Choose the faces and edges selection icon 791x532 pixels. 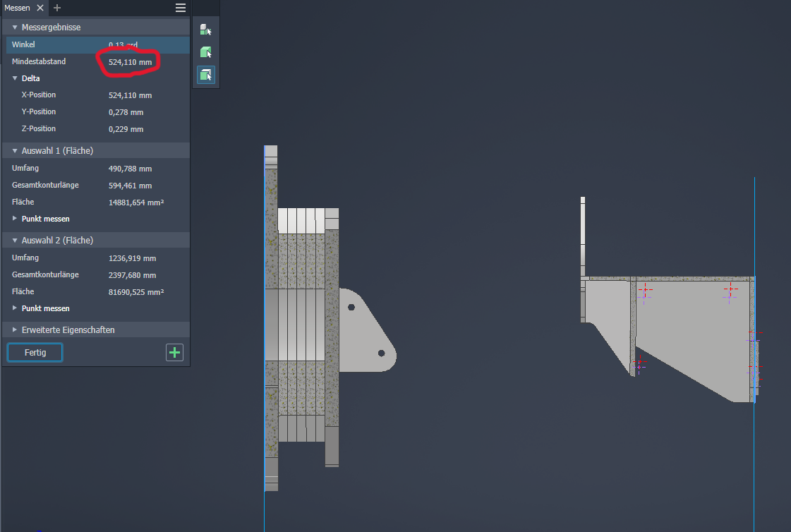pos(205,75)
